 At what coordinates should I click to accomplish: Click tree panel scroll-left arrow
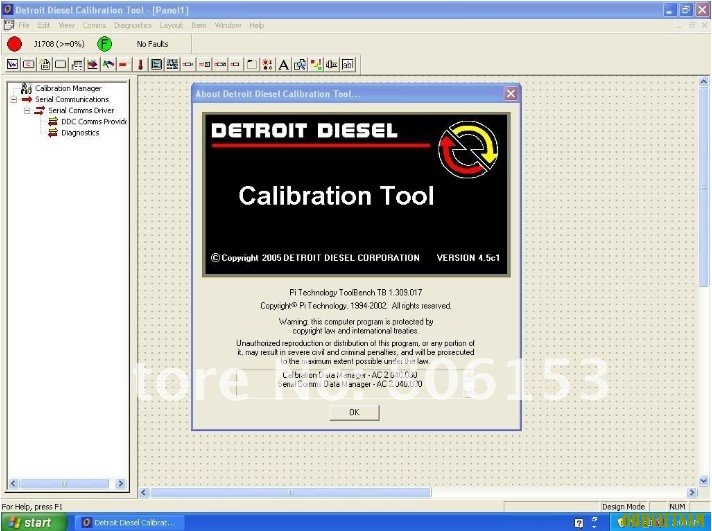click(x=13, y=483)
